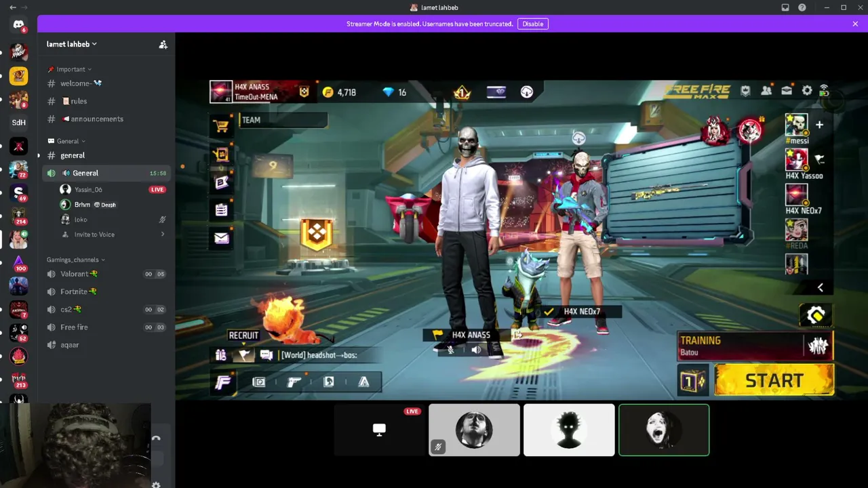This screenshot has height=488, width=868.
Task: Join the Fortnite voice channel
Action: coord(105,291)
